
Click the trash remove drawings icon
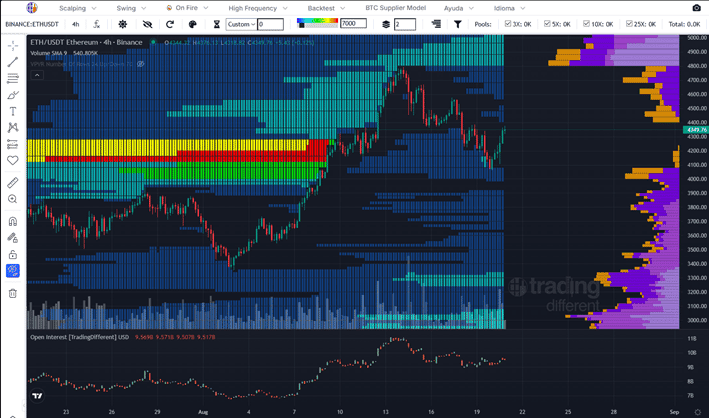[x=13, y=293]
